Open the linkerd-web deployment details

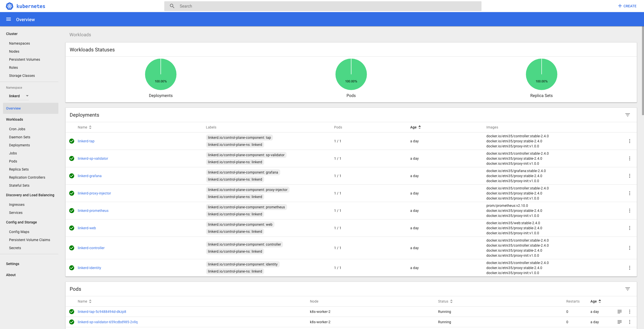point(87,228)
